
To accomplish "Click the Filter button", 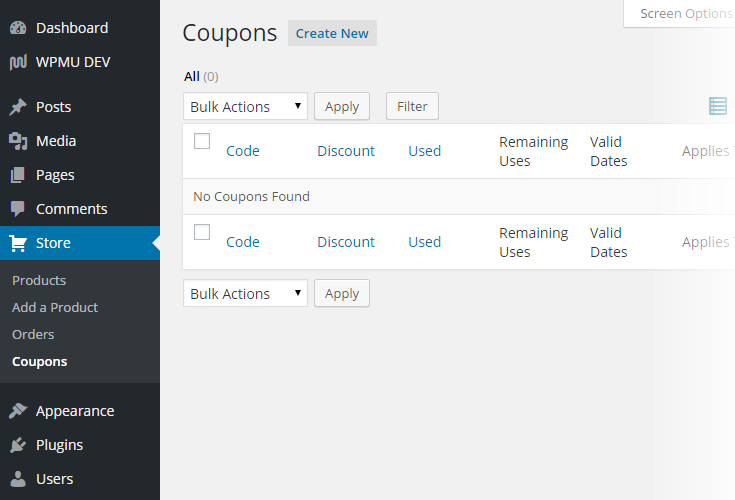I will click(x=412, y=106).
